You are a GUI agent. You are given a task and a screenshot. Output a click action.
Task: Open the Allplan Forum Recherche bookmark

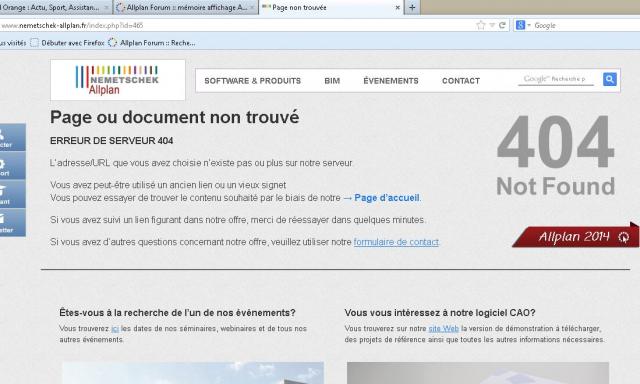pos(152,43)
